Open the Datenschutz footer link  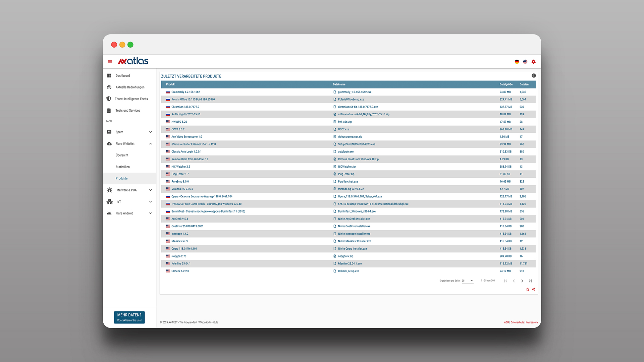517,322
